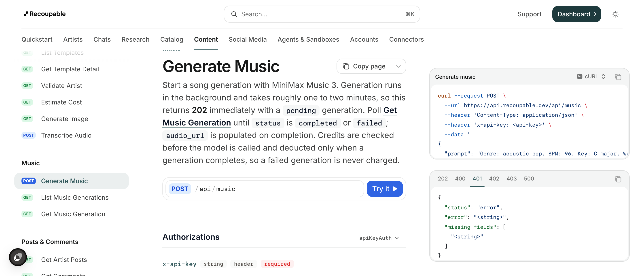The height and width of the screenshot is (276, 644).
Task: Click the POST badge beside Generate Music
Action: pos(28,181)
